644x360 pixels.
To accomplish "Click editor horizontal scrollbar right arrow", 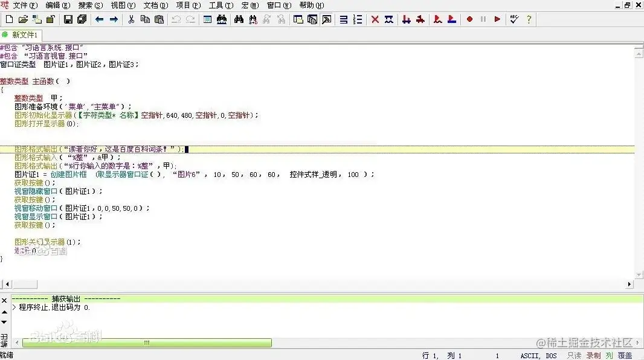I will click(630, 284).
